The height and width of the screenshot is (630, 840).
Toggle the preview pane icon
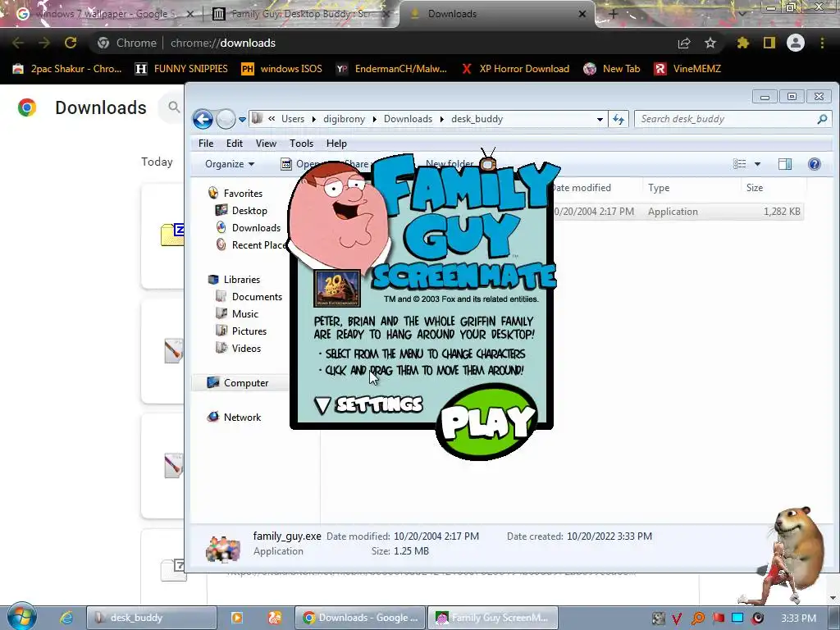tap(785, 164)
